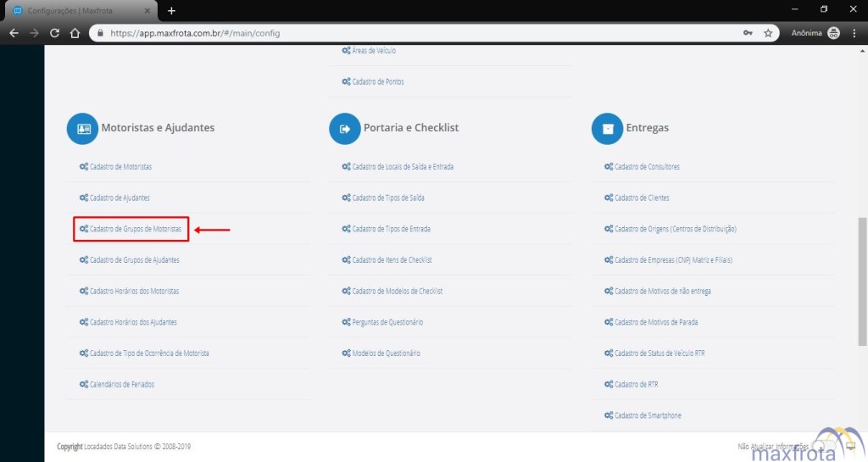This screenshot has height=462, width=868.
Task: Bookmark this page with the star icon
Action: [x=768, y=33]
